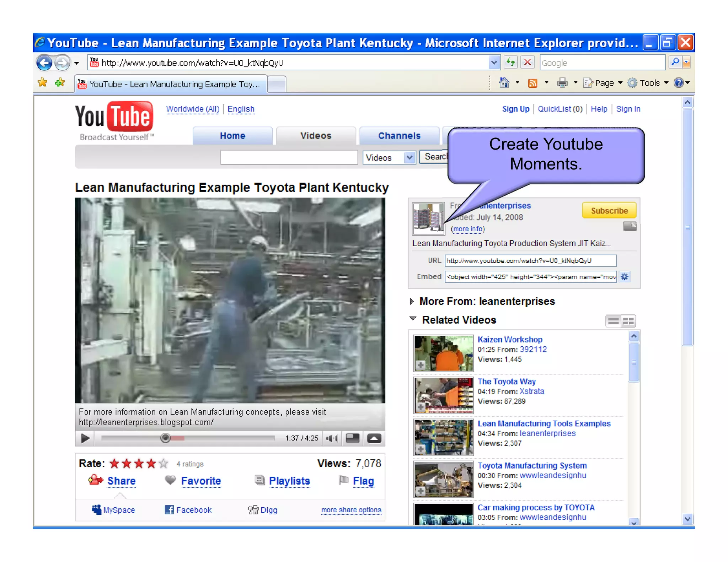Viewport: 728px width, 562px height.
Task: Click the Embed code text field
Action: click(530, 277)
